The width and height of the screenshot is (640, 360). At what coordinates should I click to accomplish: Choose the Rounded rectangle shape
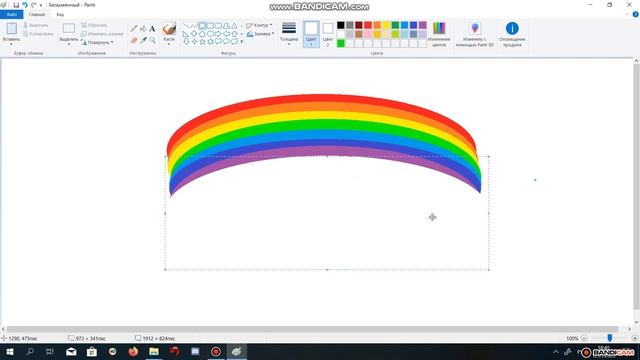pos(218,26)
